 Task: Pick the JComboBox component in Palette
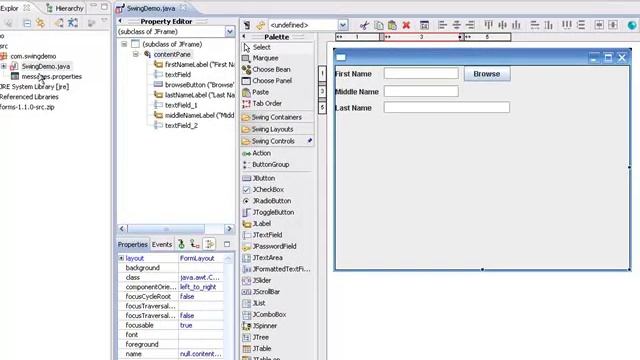tap(264, 315)
